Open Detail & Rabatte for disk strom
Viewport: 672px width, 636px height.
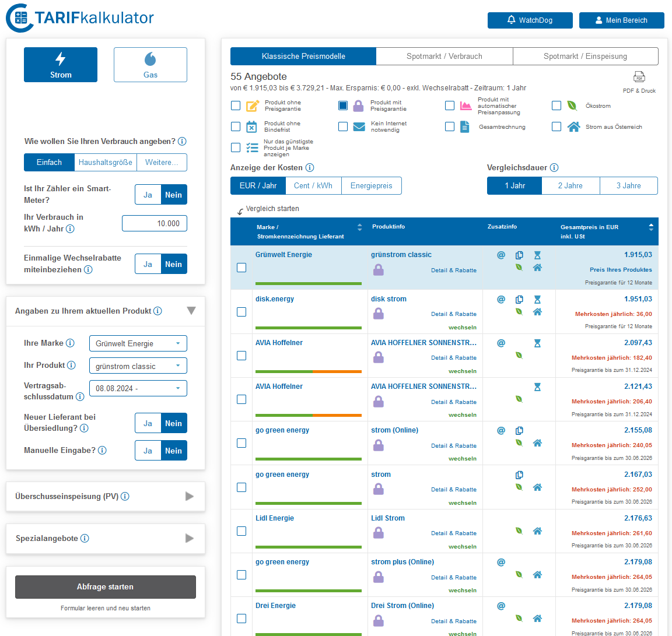click(x=454, y=314)
